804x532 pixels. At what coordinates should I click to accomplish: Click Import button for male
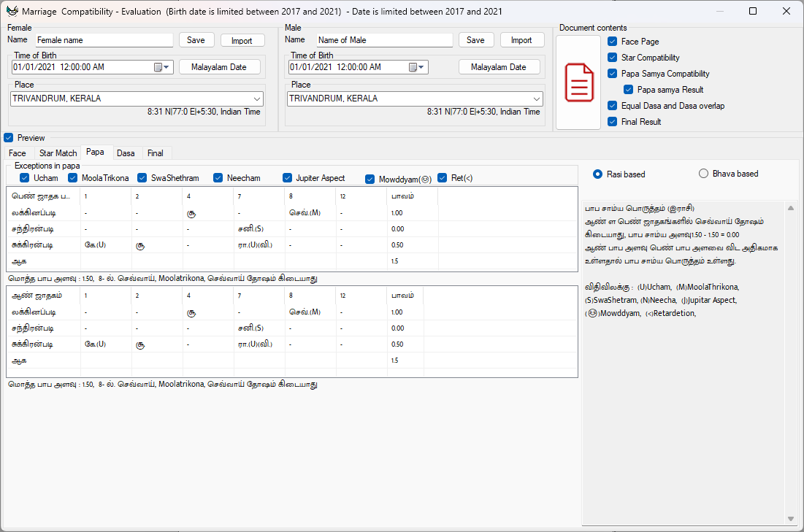coord(521,40)
